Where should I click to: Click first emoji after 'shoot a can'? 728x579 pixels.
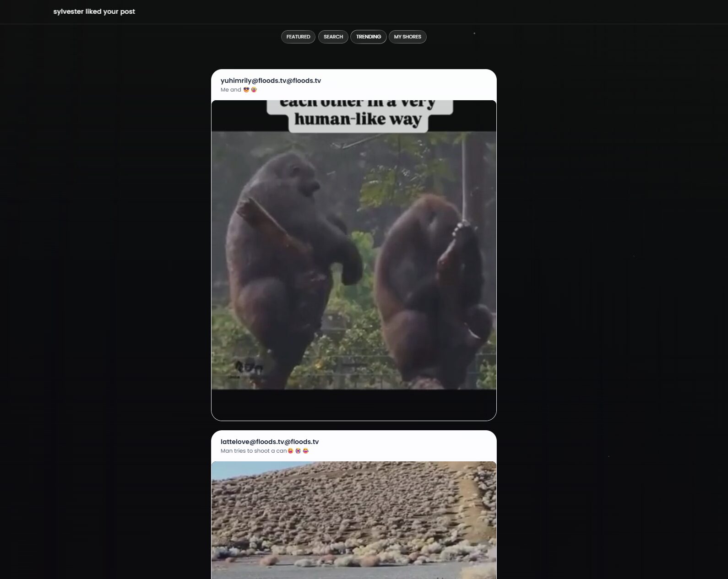tap(290, 451)
